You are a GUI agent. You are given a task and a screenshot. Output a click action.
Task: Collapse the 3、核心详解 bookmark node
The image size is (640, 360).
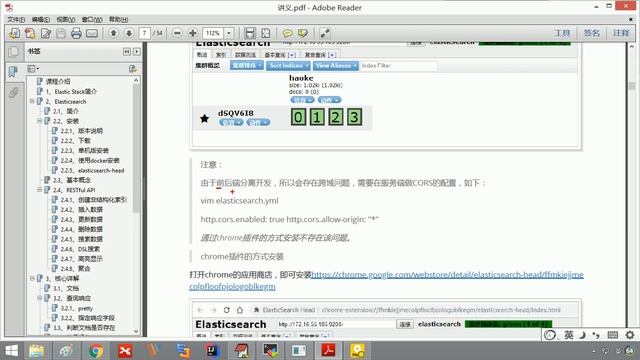tap(32, 278)
